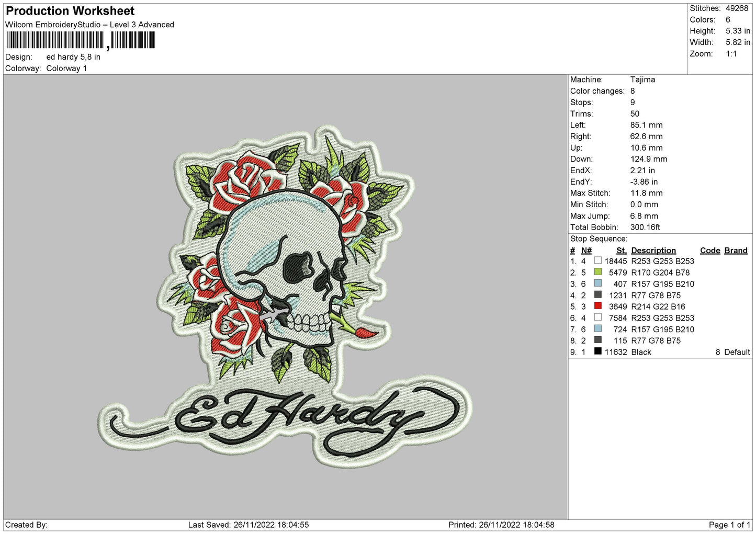Click the Left value '85.1 mm'
Image resolution: width=756 pixels, height=534 pixels.
coord(646,125)
